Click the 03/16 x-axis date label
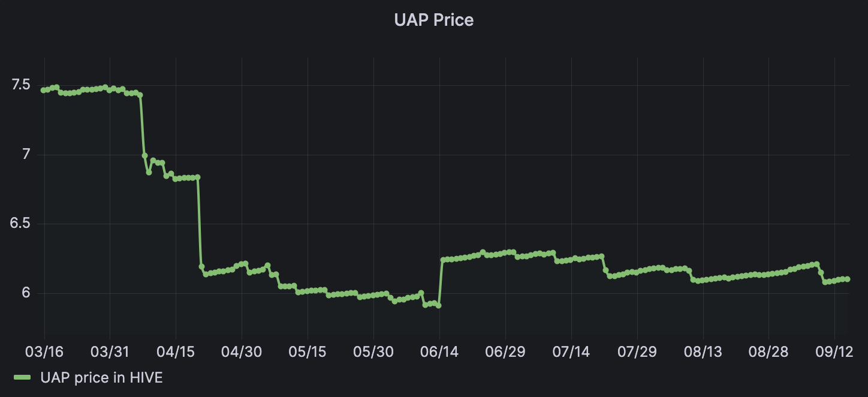 [x=44, y=350]
